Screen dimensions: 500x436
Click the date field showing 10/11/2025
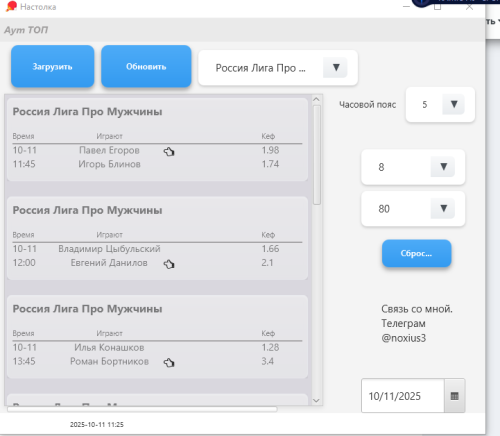pos(403,396)
